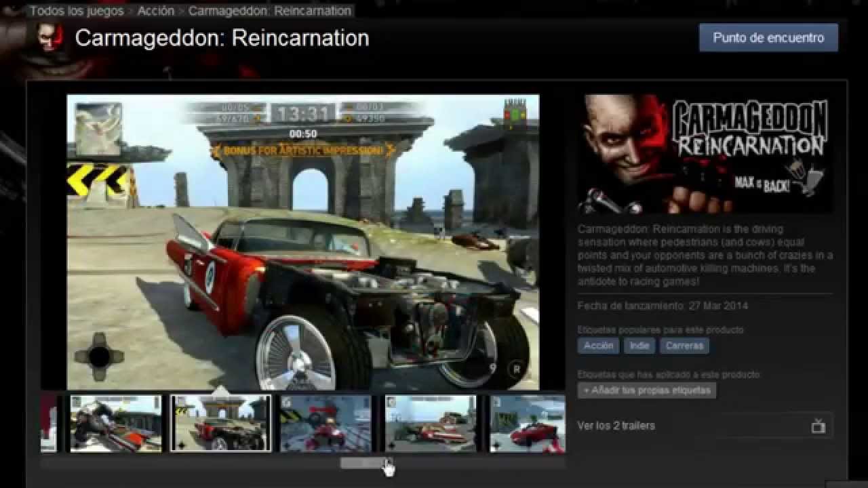Click the 'Punto de encuentro' button
The width and height of the screenshot is (868, 488).
768,38
